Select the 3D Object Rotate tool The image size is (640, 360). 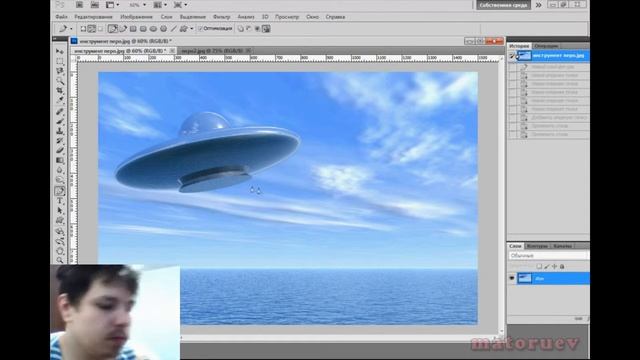(60, 231)
